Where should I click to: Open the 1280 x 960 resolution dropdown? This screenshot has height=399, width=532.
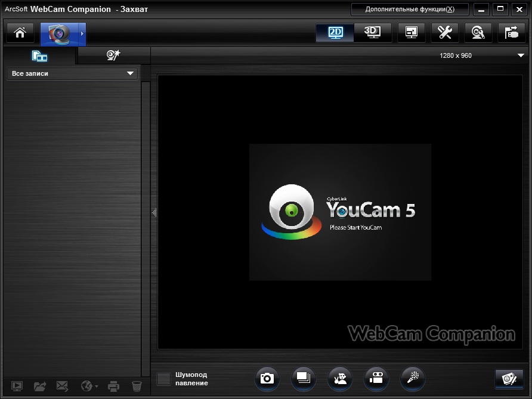coord(520,55)
